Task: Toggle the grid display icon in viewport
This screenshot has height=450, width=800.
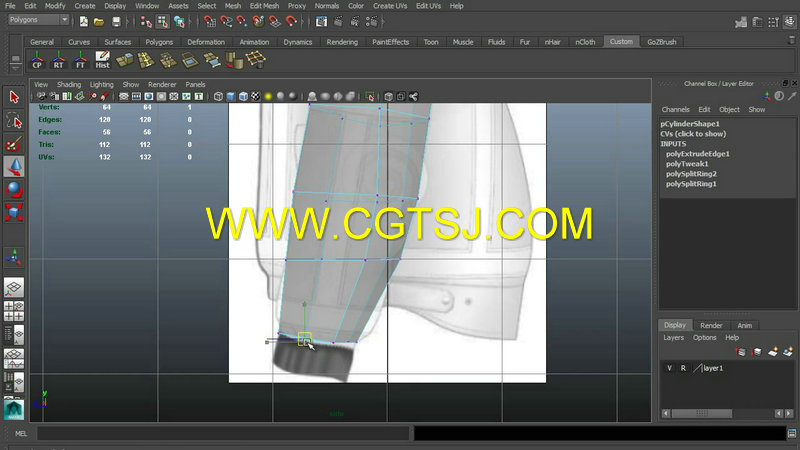Action: click(x=123, y=96)
